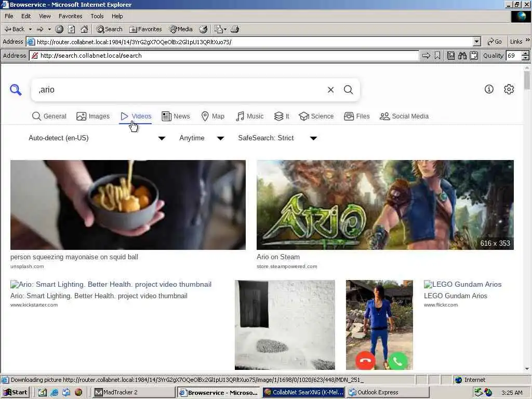The image size is (532, 399).
Task: Switch to the Social Media tab
Action: (x=404, y=116)
